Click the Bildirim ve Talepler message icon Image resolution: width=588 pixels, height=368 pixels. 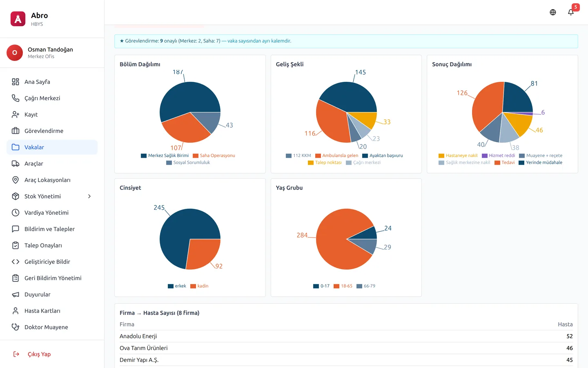(x=16, y=229)
